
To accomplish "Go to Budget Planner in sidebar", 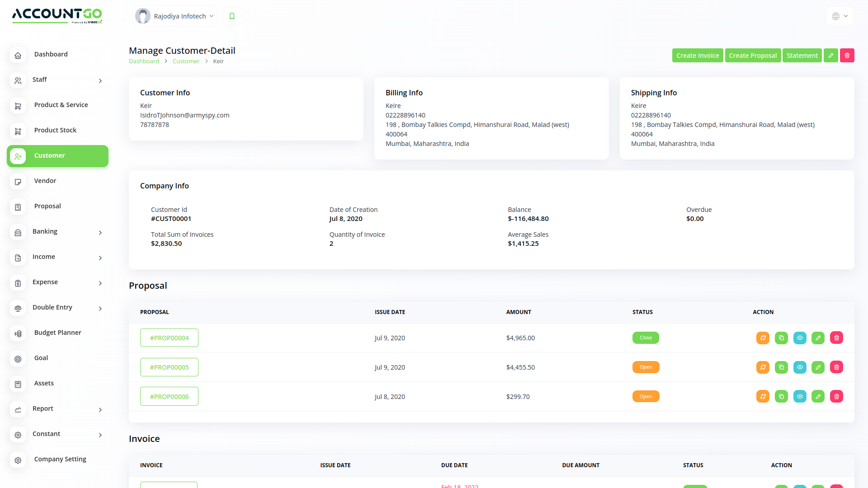I will (x=57, y=333).
